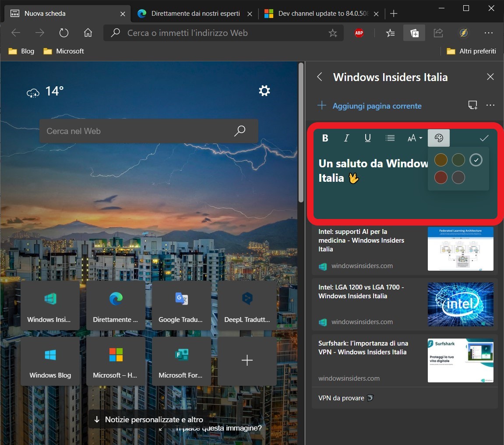Apply bulleted list to the note
The width and height of the screenshot is (504, 445).
tap(390, 138)
